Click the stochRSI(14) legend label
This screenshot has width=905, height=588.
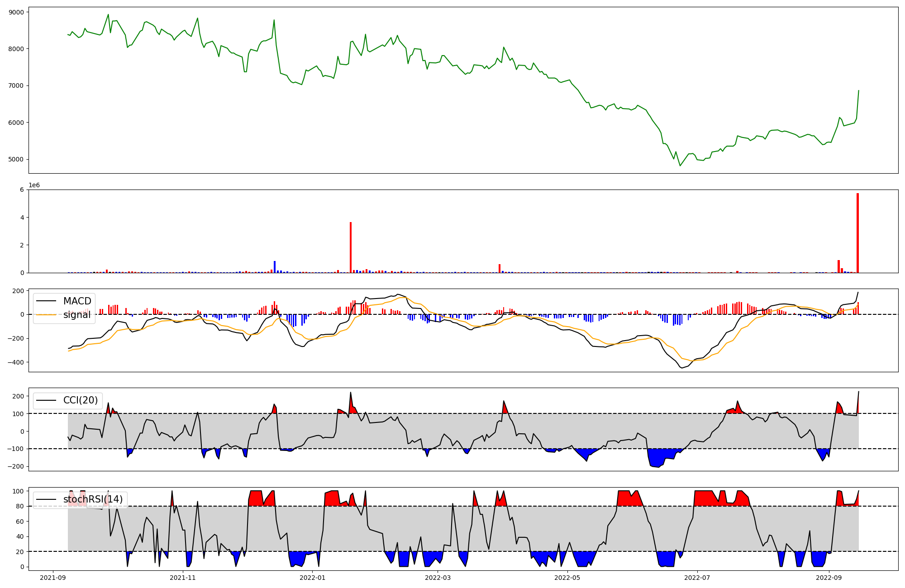(93, 499)
